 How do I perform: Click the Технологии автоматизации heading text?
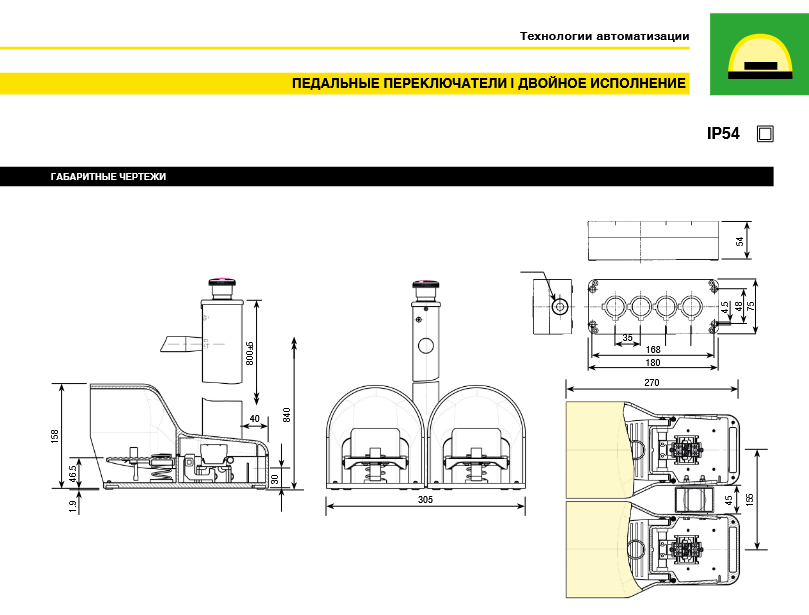[x=604, y=37]
